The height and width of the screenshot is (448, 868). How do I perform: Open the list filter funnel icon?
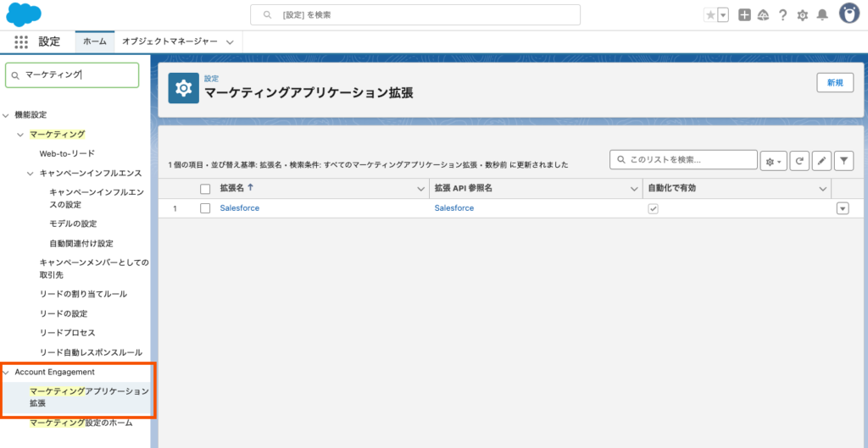click(843, 160)
